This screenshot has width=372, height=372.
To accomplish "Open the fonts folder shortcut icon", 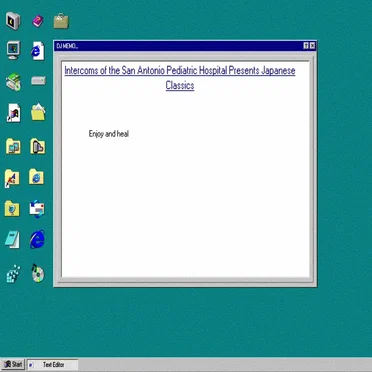I will click(x=12, y=178).
